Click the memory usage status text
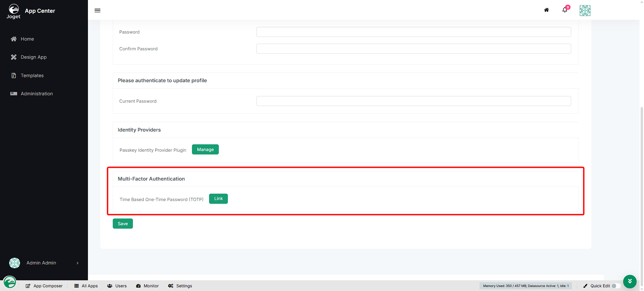 (x=526, y=286)
